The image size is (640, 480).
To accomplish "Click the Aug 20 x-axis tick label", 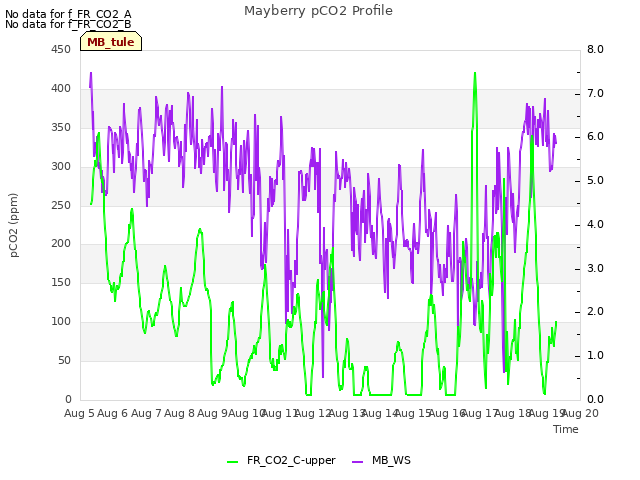I will (x=581, y=413).
